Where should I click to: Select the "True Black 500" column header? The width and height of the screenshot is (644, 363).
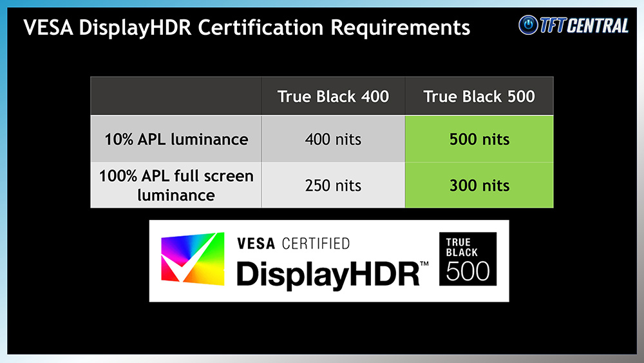pos(479,97)
